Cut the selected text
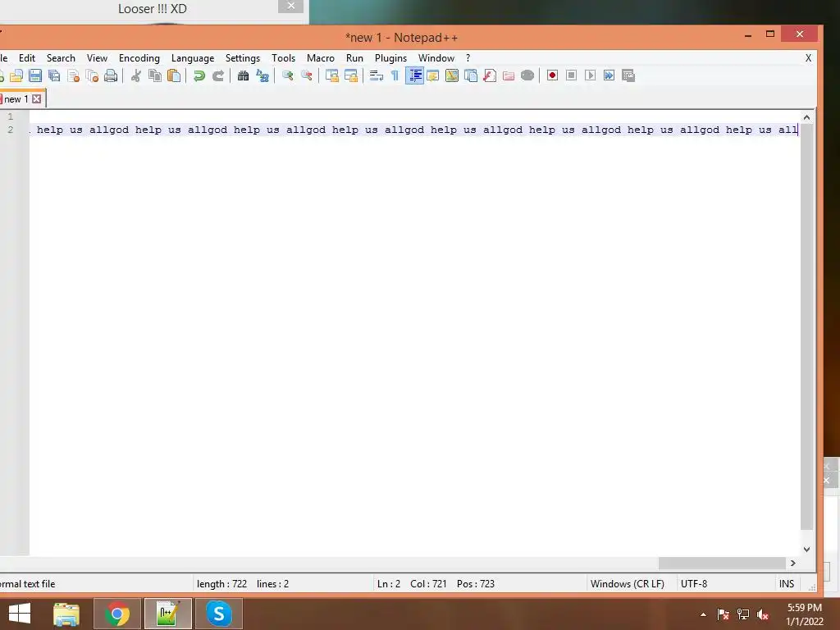The image size is (840, 630). (x=136, y=75)
